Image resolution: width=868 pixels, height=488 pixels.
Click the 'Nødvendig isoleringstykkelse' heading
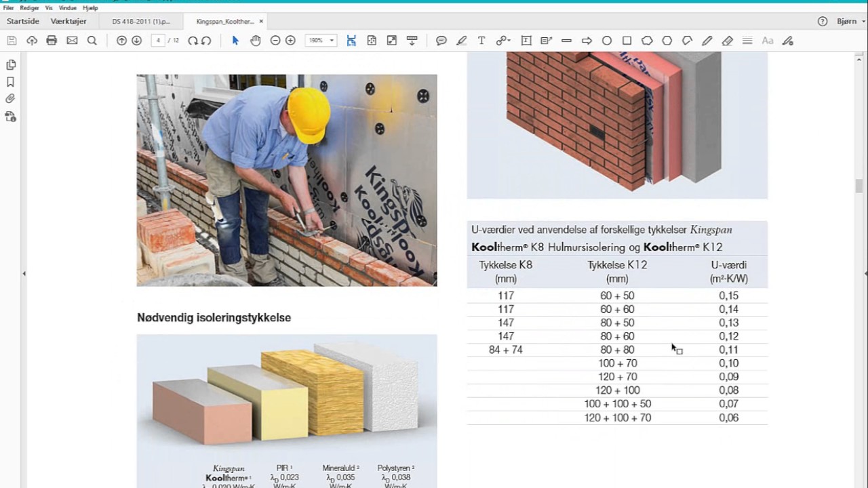pos(214,317)
